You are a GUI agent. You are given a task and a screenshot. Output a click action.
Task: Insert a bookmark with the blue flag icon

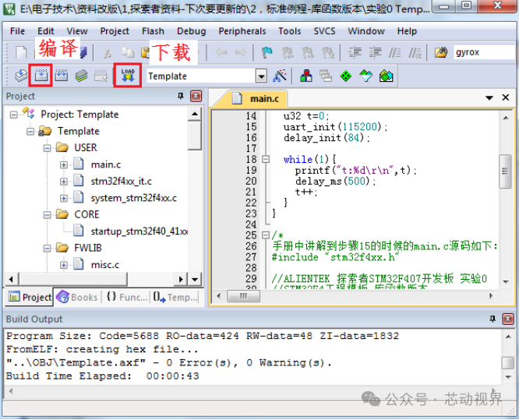(267, 52)
